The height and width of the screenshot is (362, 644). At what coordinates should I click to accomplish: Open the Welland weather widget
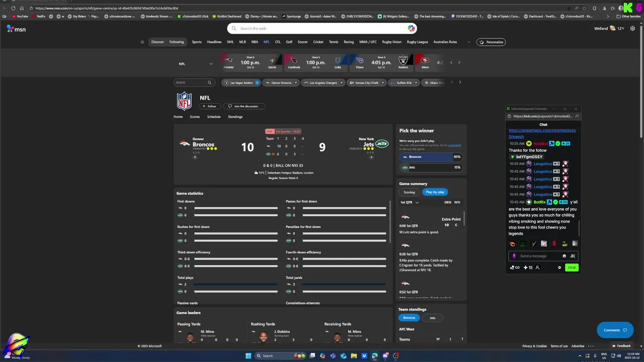[609, 29]
